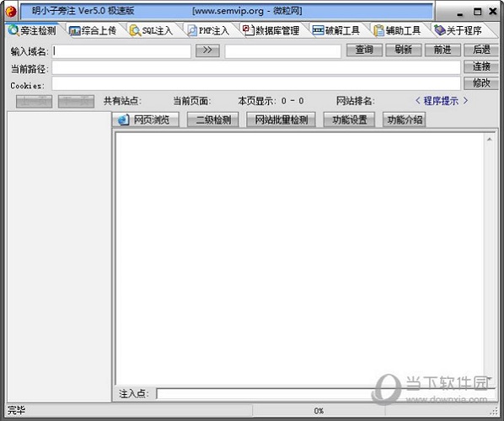Click the SQL注入 tab magnifier icon
This screenshot has height=421, width=504.
(x=135, y=31)
